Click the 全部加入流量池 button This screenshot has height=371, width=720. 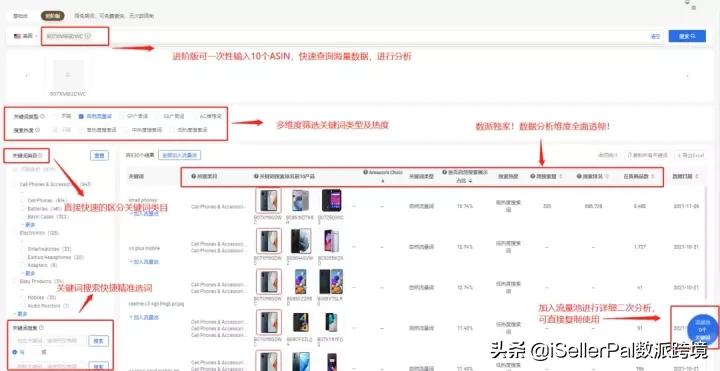click(x=179, y=156)
